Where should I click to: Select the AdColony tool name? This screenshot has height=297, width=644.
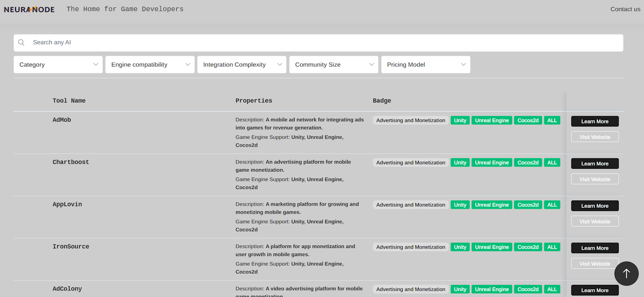pyautogui.click(x=67, y=289)
